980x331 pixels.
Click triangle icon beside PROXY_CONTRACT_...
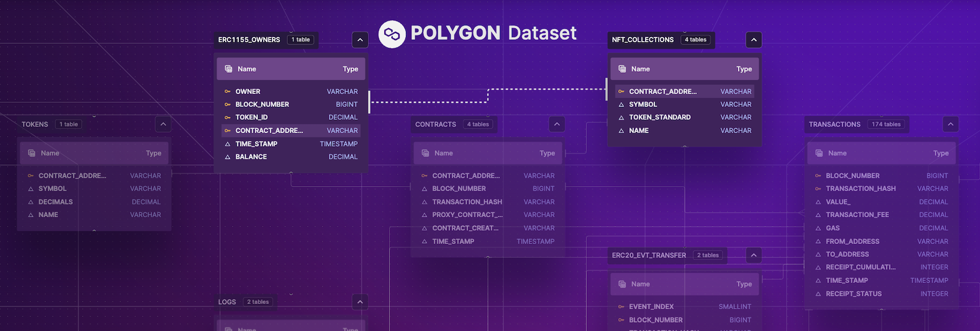coord(424,215)
